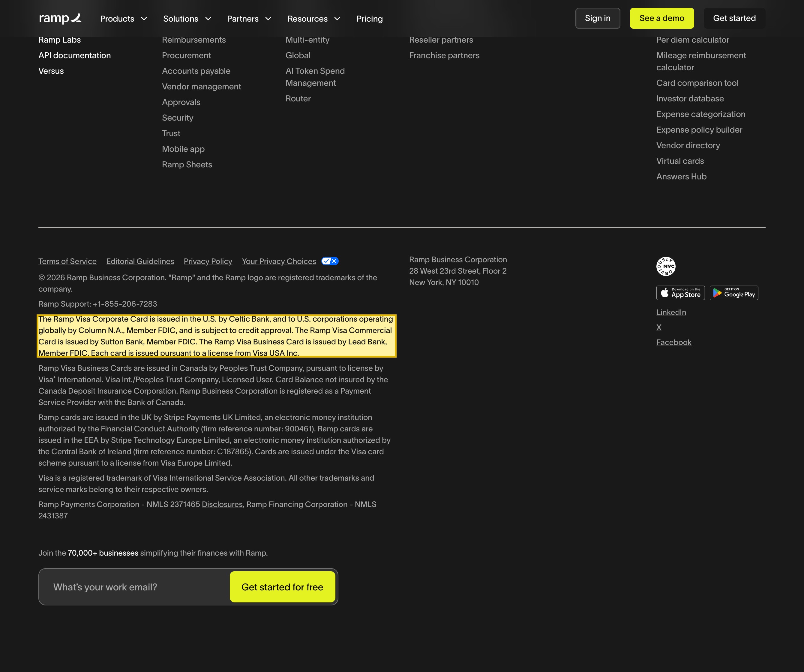Open the Get it on Google Play badge

point(734,293)
